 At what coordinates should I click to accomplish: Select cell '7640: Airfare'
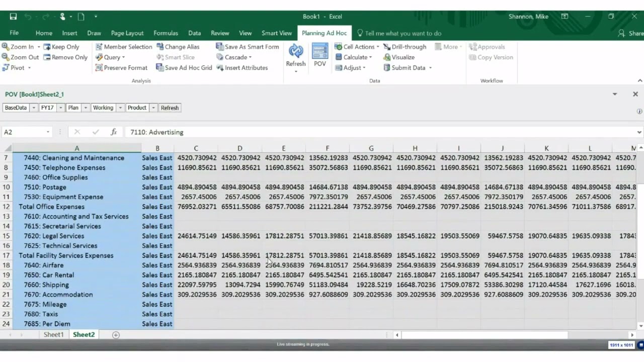coord(77,265)
